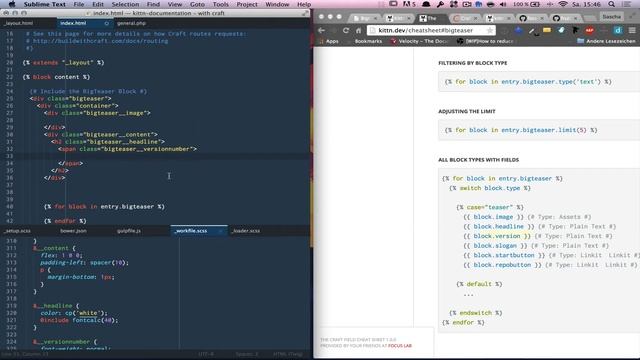This screenshot has width=640, height=360.
Task: Reload the kittn.dev page
Action: pyautogui.click(x=346, y=30)
